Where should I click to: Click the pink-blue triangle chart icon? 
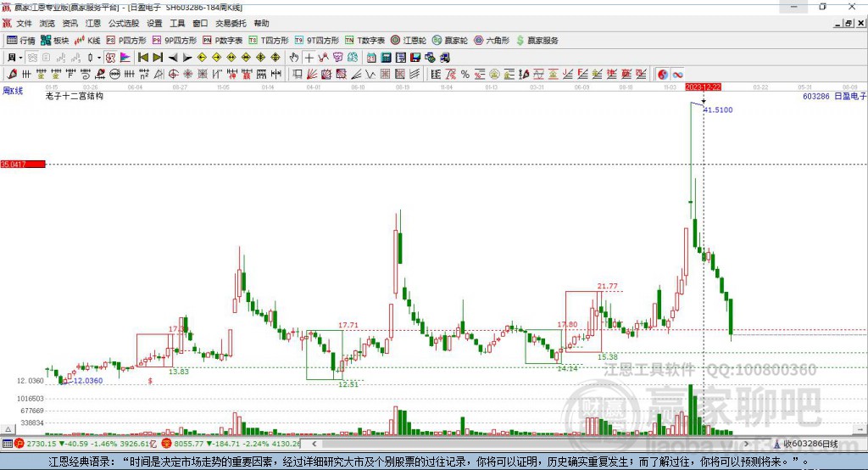point(125,58)
